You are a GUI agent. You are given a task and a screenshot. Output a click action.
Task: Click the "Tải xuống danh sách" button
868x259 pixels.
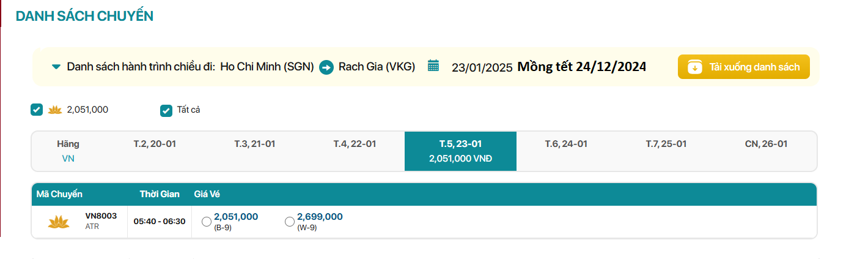[x=743, y=67]
